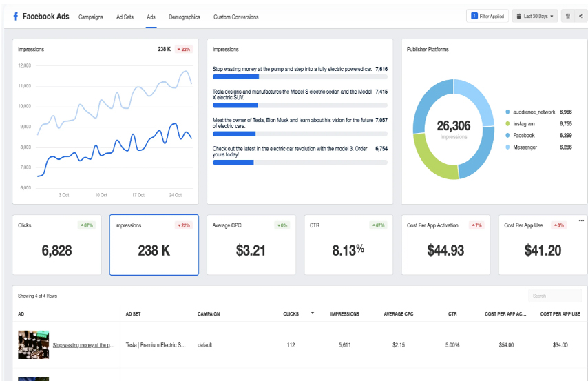Click the 6,754 impressions progress bar

point(300,163)
